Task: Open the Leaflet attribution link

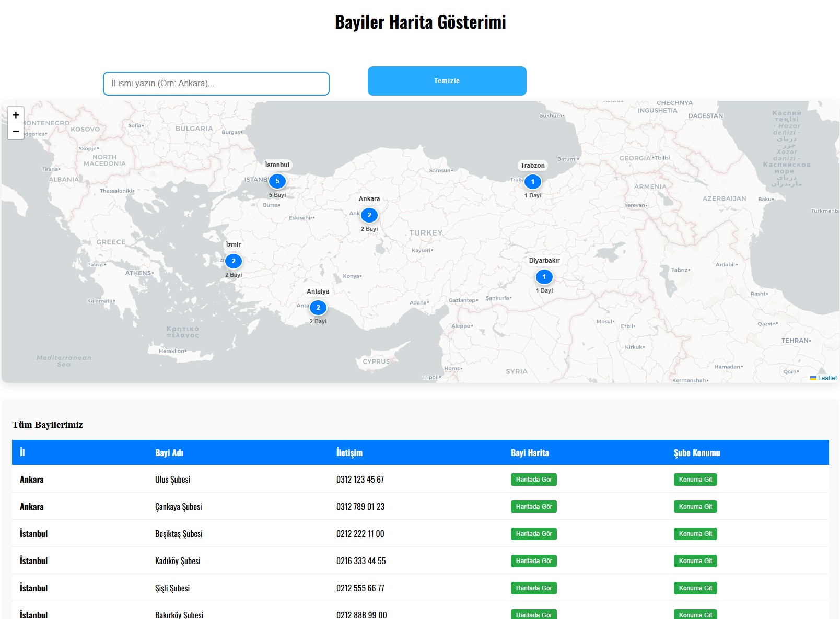Action: 827,378
